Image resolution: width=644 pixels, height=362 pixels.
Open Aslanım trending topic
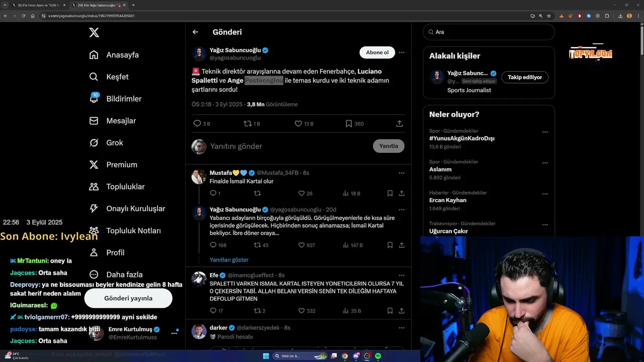coord(440,169)
